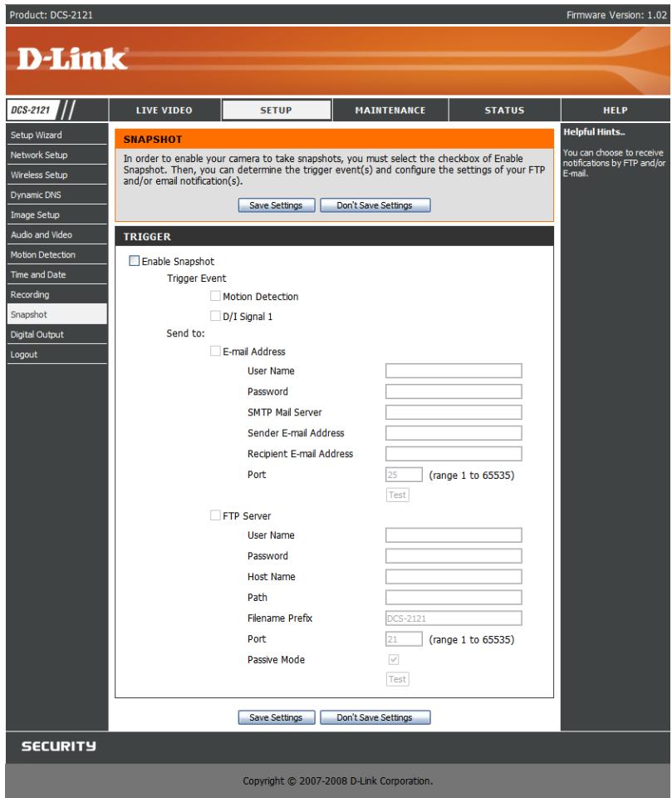Click the DCS-2121 model label
The height and width of the screenshot is (798, 672).
[31, 110]
